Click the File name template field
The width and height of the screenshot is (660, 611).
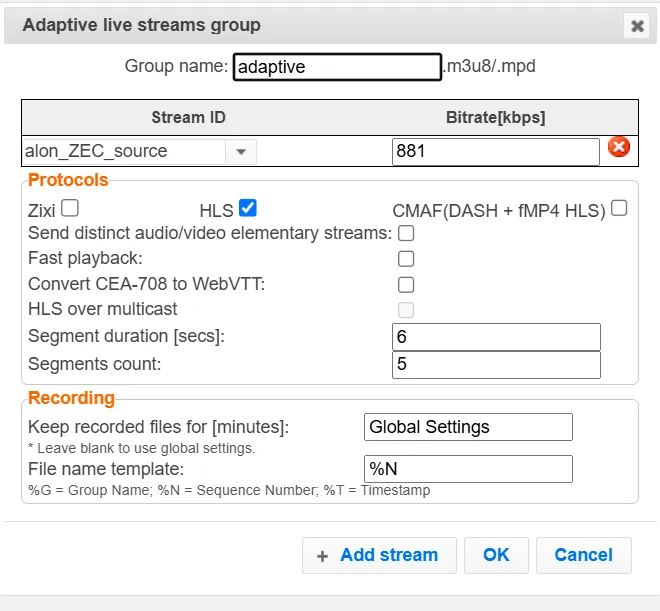468,469
